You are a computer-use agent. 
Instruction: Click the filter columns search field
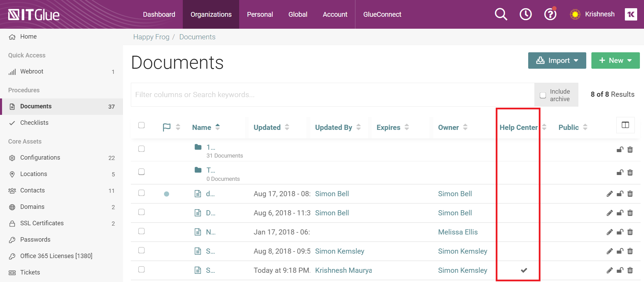(x=332, y=95)
